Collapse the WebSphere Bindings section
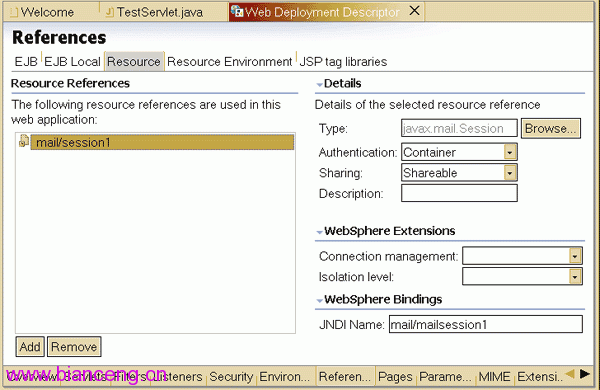The width and height of the screenshot is (600, 390). pyautogui.click(x=320, y=300)
